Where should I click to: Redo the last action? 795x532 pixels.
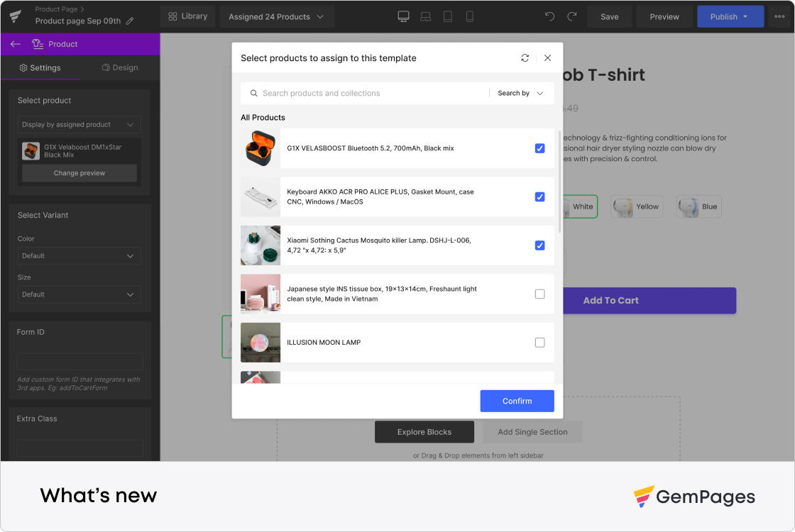pyautogui.click(x=572, y=16)
